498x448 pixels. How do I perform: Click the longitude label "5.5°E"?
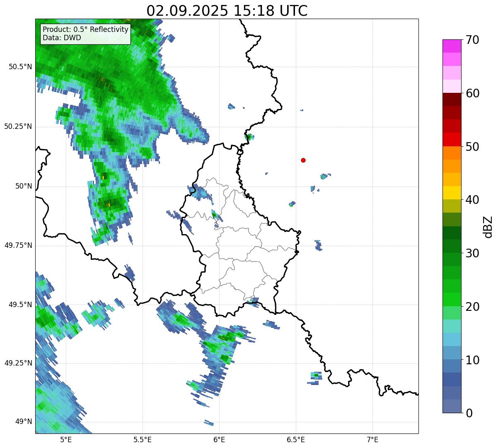(143, 439)
